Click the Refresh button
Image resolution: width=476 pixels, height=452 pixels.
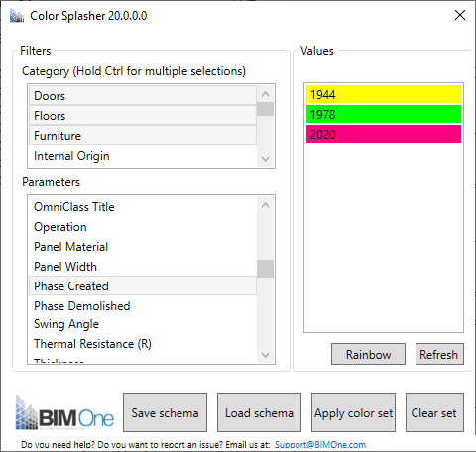(439, 354)
